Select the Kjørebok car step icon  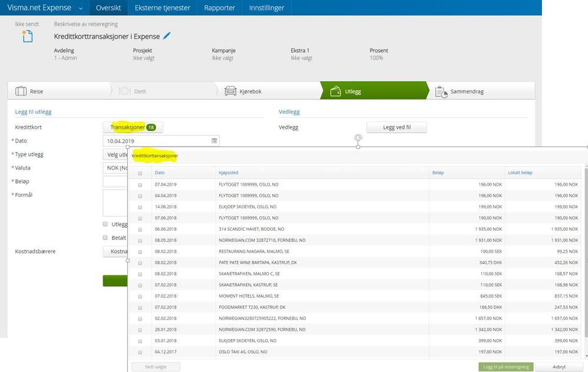[230, 91]
